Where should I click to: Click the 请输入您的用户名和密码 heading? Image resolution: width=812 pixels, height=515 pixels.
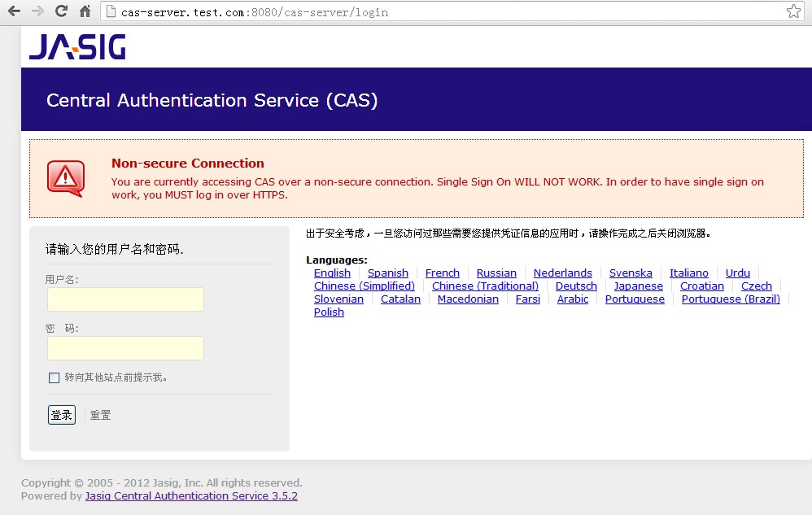coord(114,249)
